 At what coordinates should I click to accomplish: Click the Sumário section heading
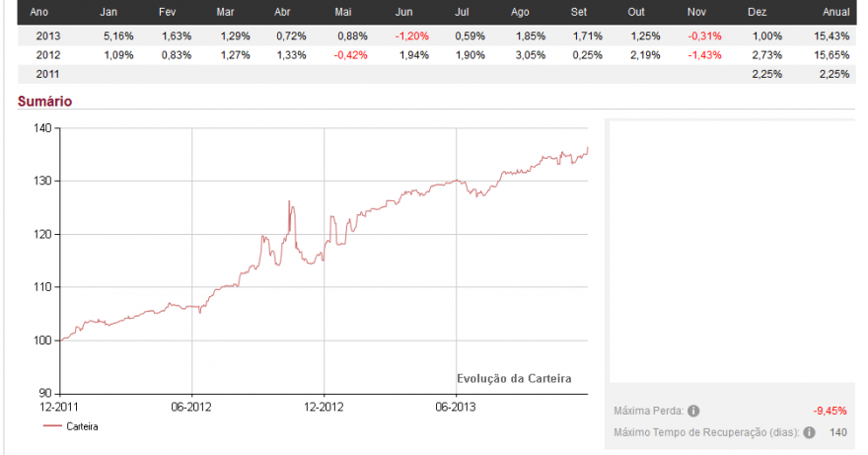pyautogui.click(x=44, y=101)
